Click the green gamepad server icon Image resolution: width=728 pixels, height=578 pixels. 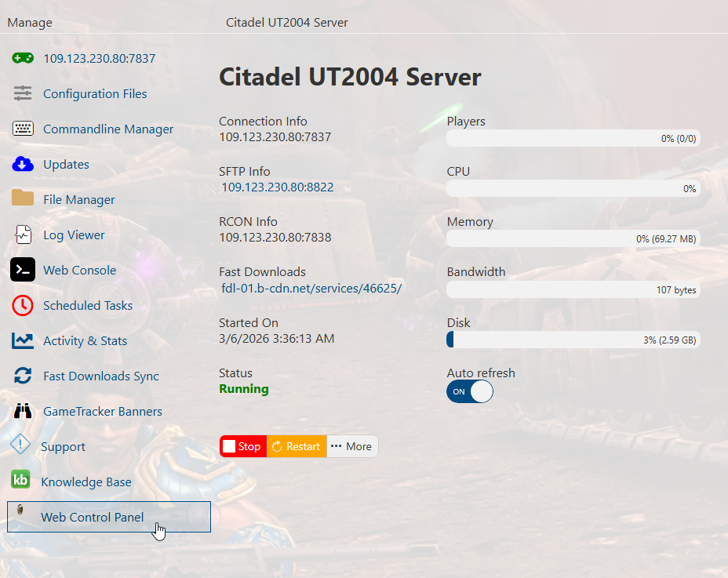coord(22,58)
